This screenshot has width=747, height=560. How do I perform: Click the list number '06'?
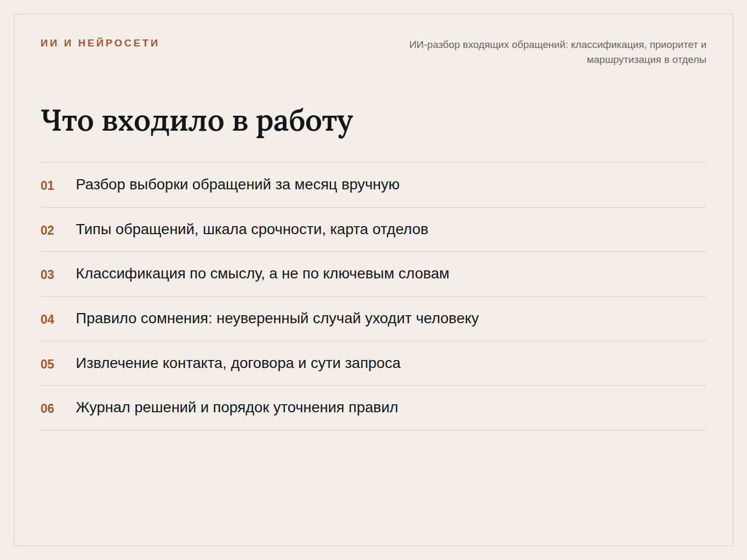(x=47, y=409)
